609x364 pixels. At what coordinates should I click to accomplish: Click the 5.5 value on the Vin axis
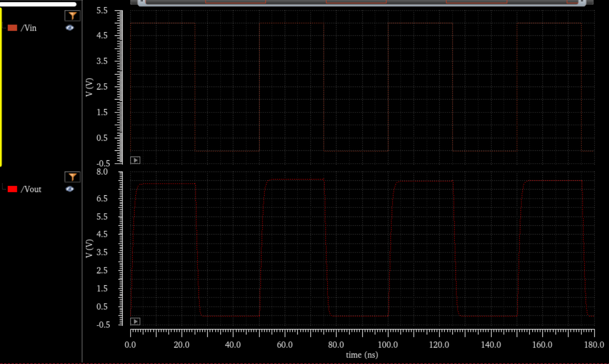point(102,10)
